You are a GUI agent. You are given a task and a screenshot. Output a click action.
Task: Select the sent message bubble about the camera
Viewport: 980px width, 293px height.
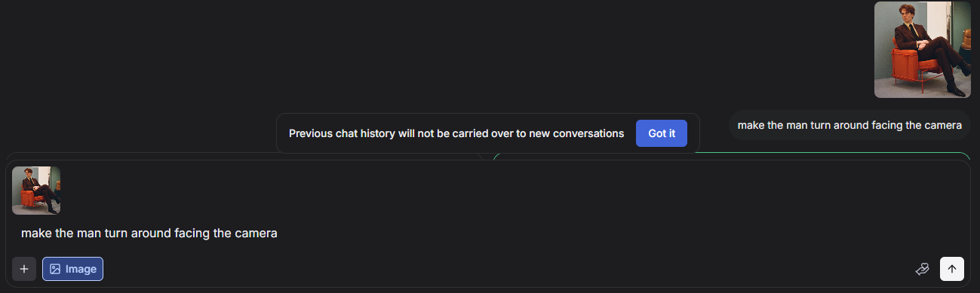[849, 125]
